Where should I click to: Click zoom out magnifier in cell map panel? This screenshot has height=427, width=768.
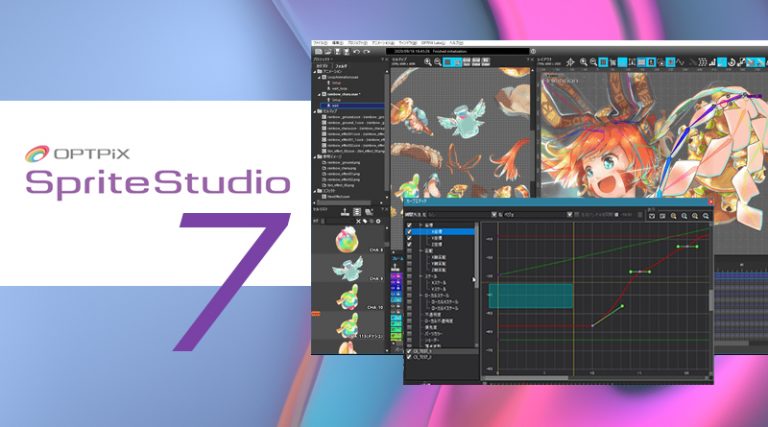437,63
